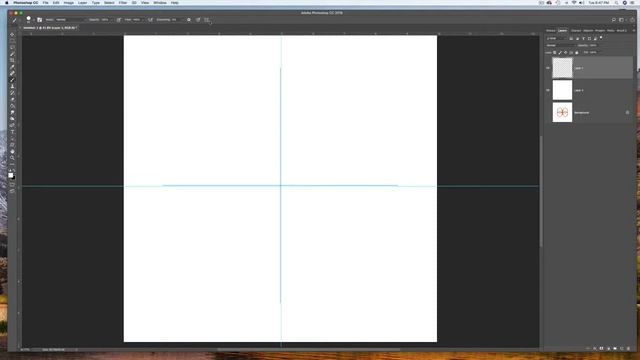640x360 pixels.
Task: Select the Crop tool
Action: point(12,60)
